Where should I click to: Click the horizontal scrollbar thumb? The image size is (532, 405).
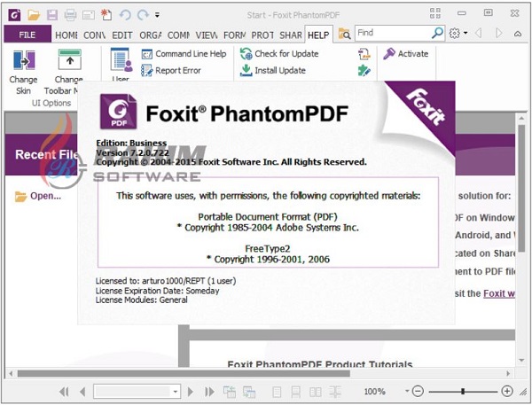click(x=184, y=373)
